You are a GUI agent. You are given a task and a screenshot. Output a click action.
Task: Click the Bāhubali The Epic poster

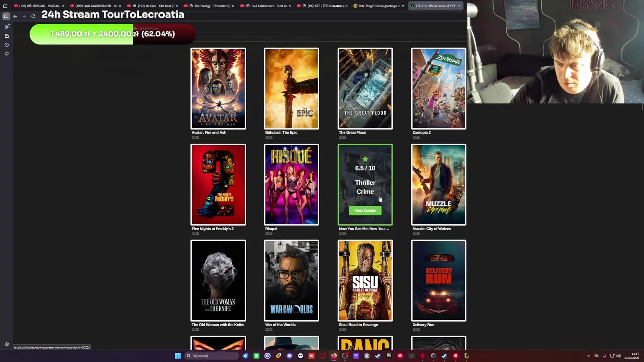coord(291,88)
